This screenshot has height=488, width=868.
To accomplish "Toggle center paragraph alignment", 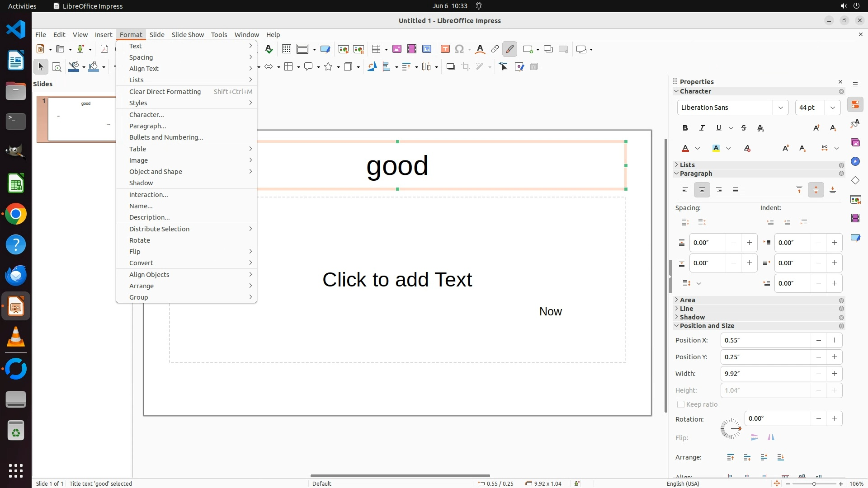I will [x=702, y=190].
